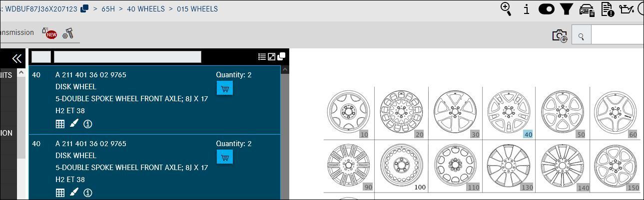Collapse the side panel with double chevron
This screenshot has width=644, height=200.
coord(16,58)
